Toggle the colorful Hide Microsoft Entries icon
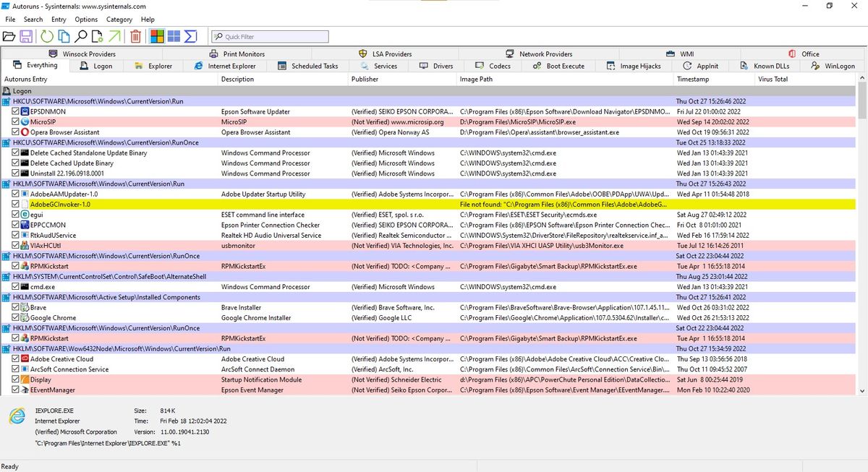This screenshot has width=868, height=472. (157, 36)
